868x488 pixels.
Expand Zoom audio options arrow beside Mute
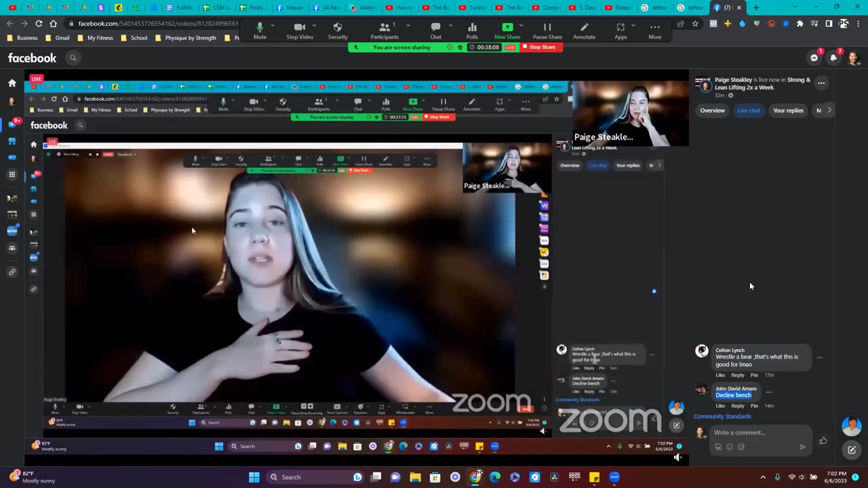pyautogui.click(x=273, y=26)
